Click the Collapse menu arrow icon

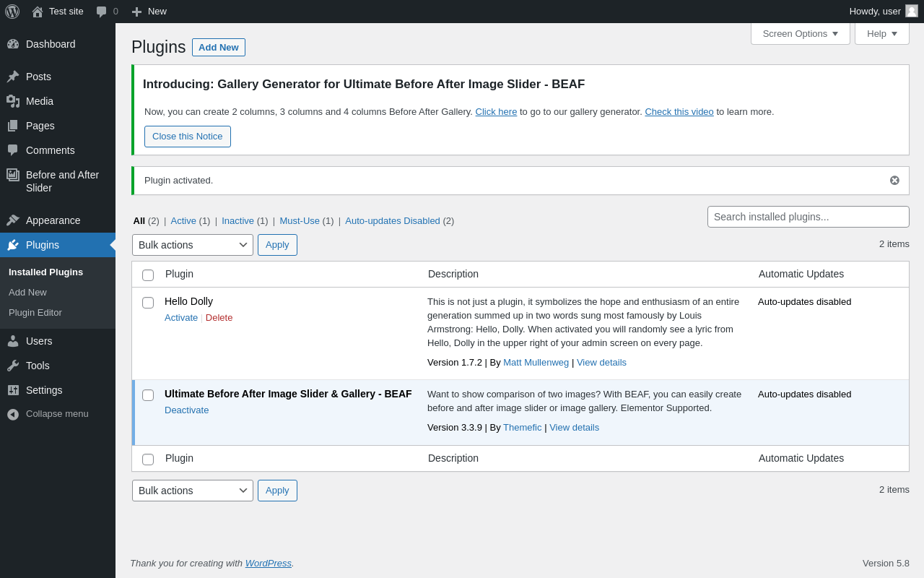(13, 414)
